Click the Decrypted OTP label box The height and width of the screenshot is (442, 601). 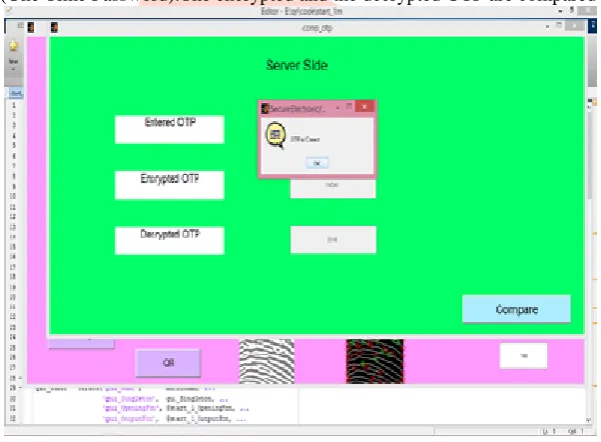[169, 241]
